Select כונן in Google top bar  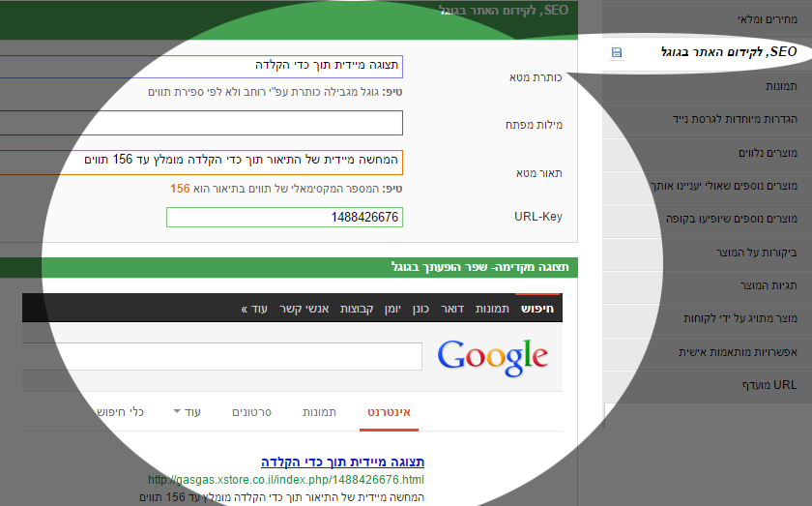point(420,309)
